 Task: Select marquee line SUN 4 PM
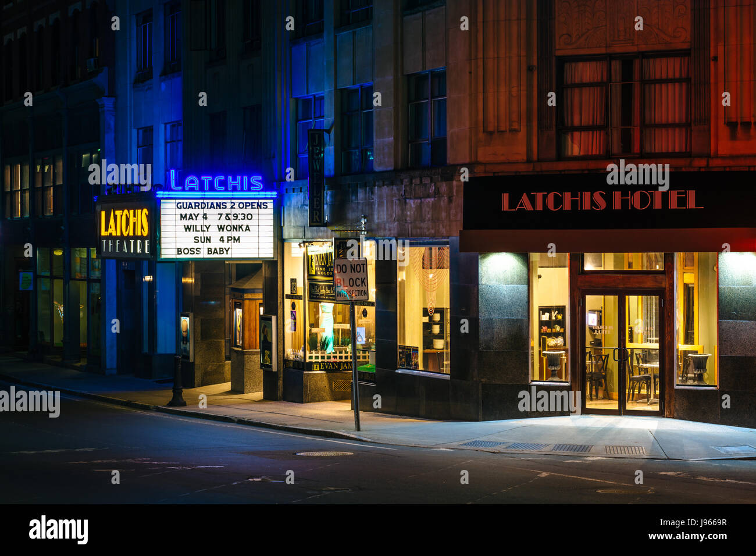point(216,240)
